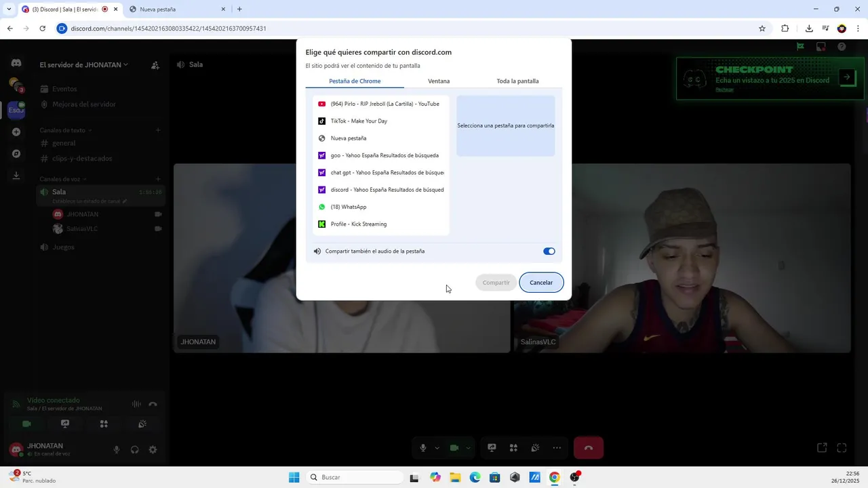Expand microphone options arrow in call bar
Image resolution: width=868 pixels, height=488 pixels.
pyautogui.click(x=437, y=448)
